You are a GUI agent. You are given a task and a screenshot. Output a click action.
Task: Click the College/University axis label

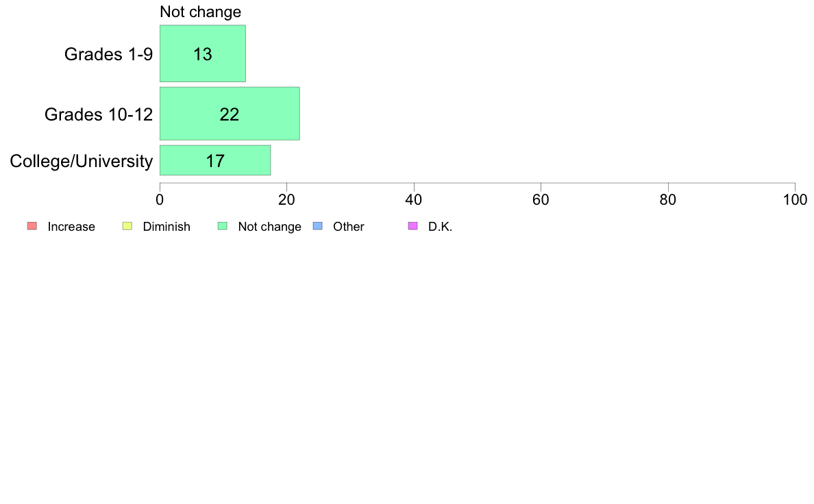[81, 161]
